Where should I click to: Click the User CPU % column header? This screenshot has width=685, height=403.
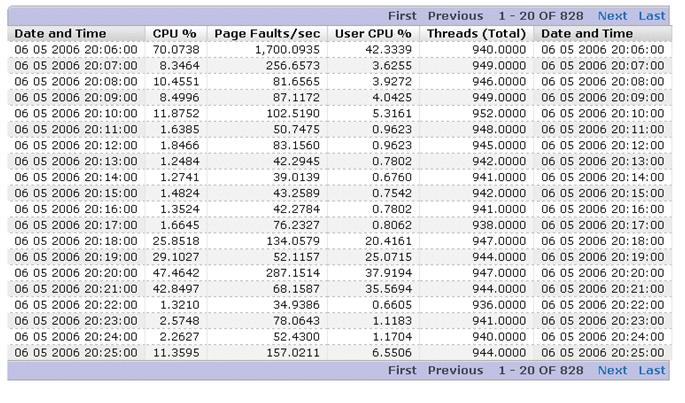click(373, 34)
